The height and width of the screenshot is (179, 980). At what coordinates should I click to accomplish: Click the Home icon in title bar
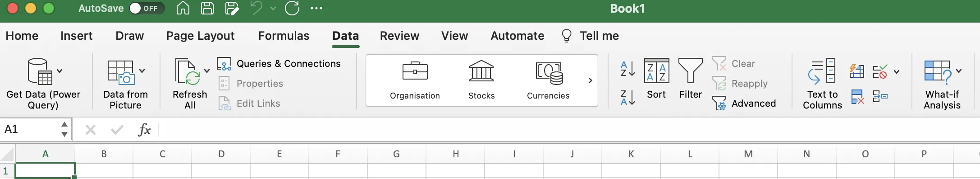click(183, 8)
